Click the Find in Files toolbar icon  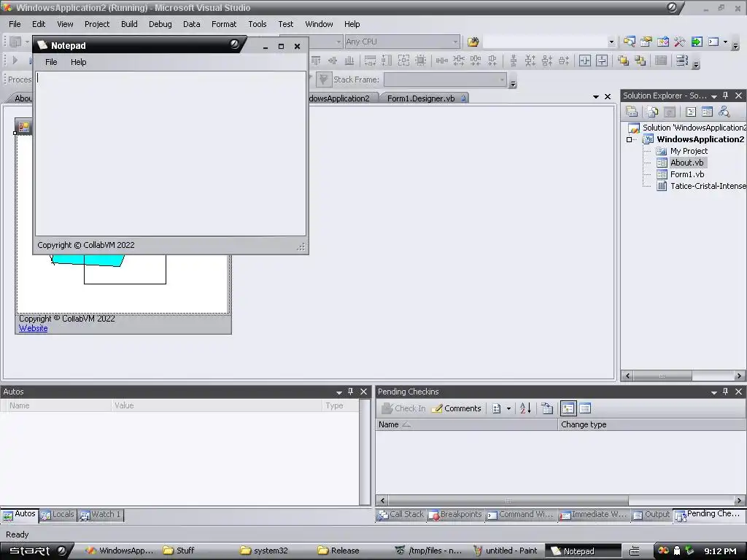click(x=473, y=42)
